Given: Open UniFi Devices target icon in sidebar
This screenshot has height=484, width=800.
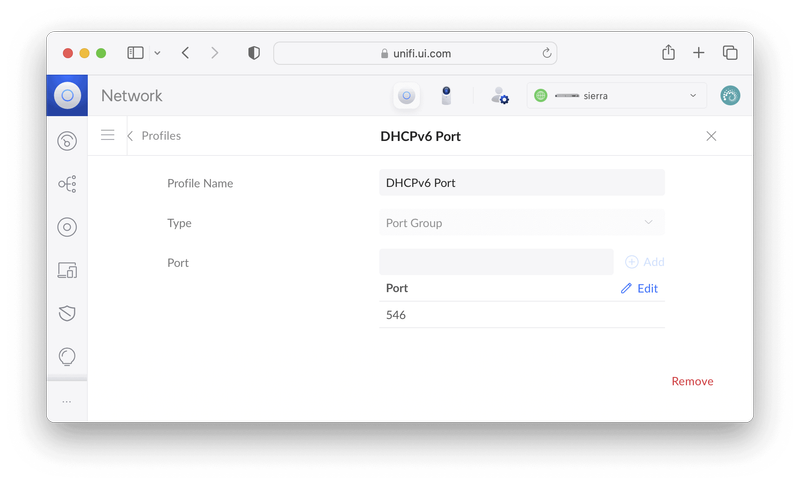Looking at the screenshot, I should [x=67, y=227].
